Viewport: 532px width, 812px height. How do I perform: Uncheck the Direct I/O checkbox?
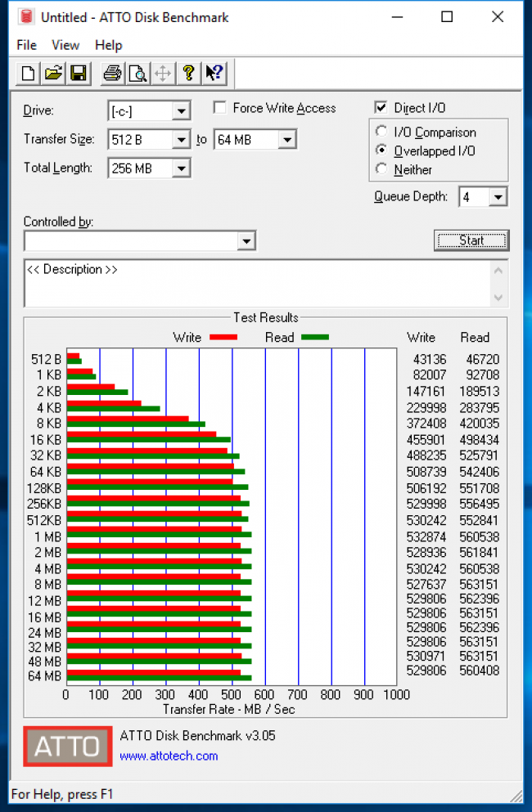point(381,107)
